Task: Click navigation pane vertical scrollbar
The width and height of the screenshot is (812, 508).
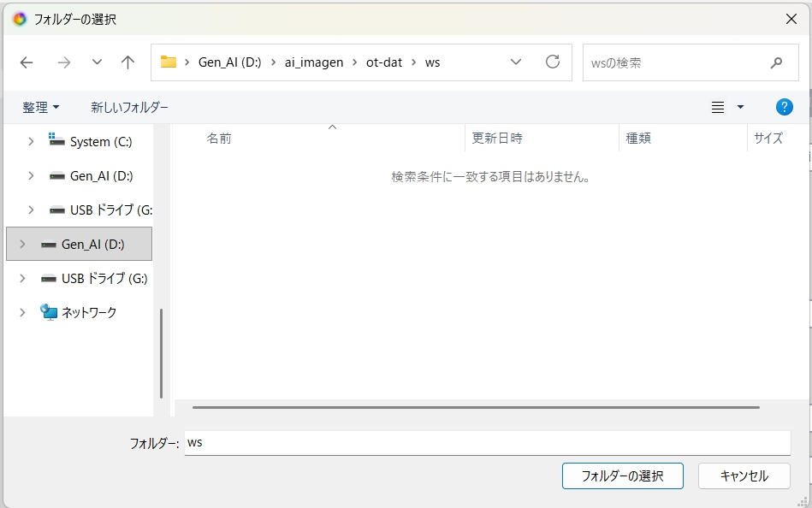Action: point(161,353)
